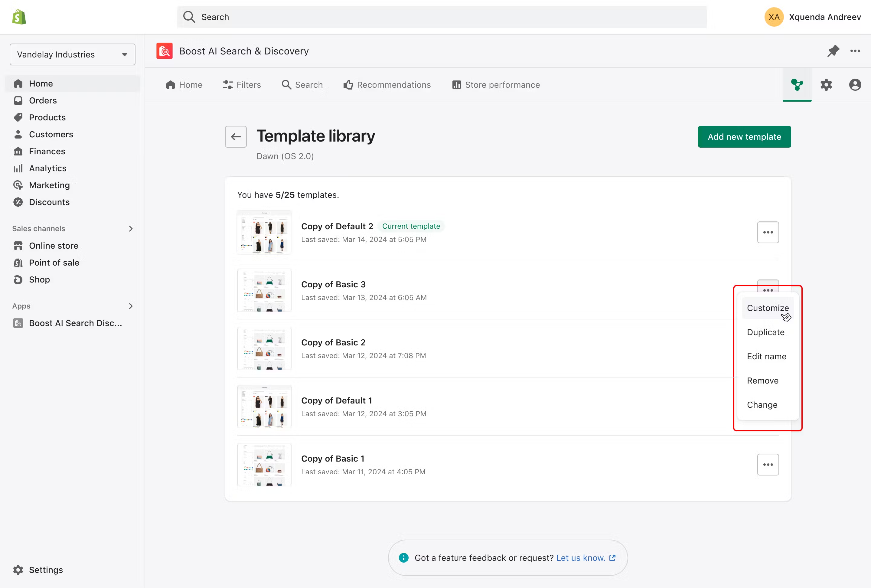Screen dimensions: 871x588
Task: Choose Edit name in the menu
Action: (766, 356)
